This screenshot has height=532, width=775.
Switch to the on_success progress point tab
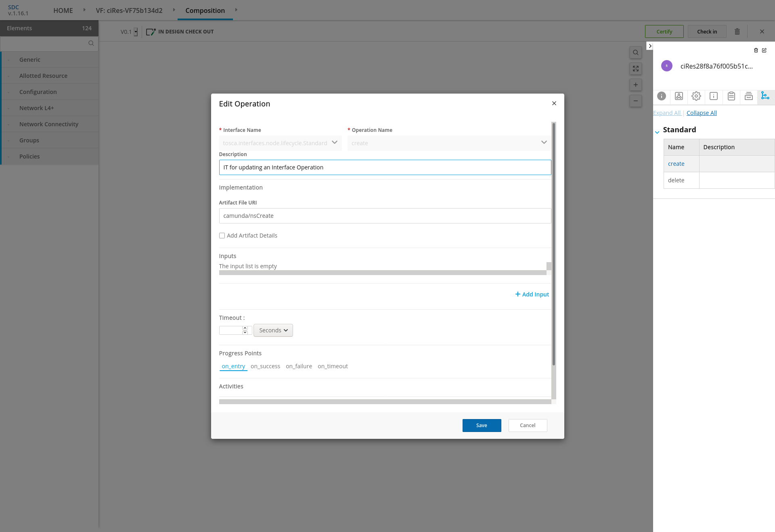coord(265,366)
